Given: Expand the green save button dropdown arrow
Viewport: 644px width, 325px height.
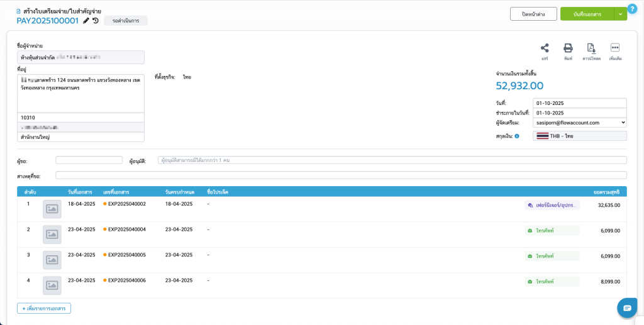Looking at the screenshot, I should [x=621, y=14].
